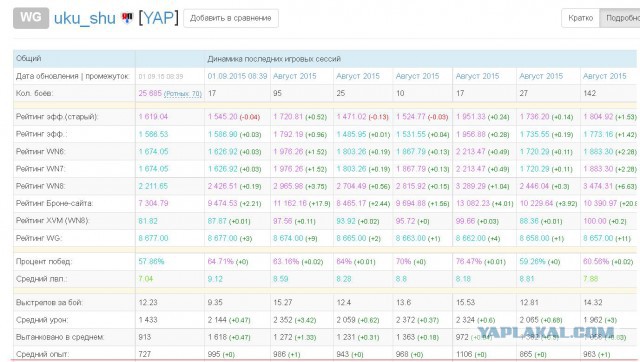Click WN8 session value 3 474.31
640x362 pixels.
(598, 186)
